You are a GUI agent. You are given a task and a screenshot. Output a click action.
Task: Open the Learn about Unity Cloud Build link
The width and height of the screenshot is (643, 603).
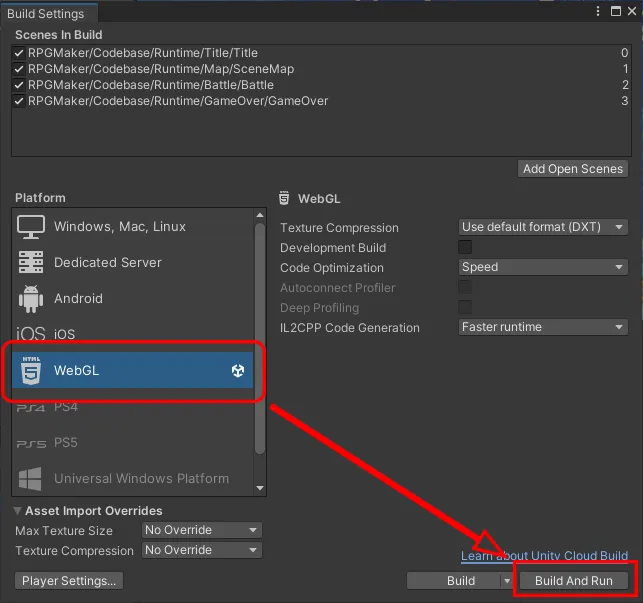[x=544, y=556]
